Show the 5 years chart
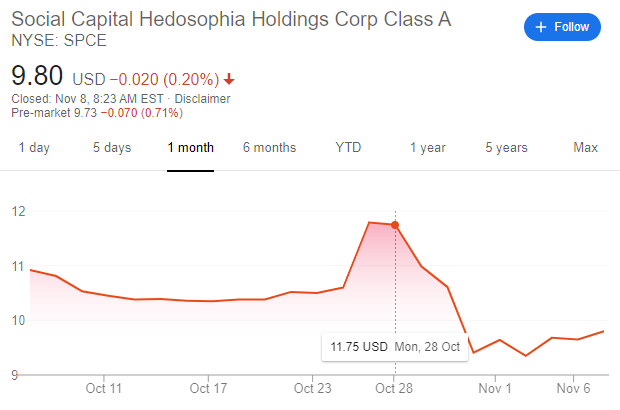Screen dimensions: 620x410 (506, 148)
